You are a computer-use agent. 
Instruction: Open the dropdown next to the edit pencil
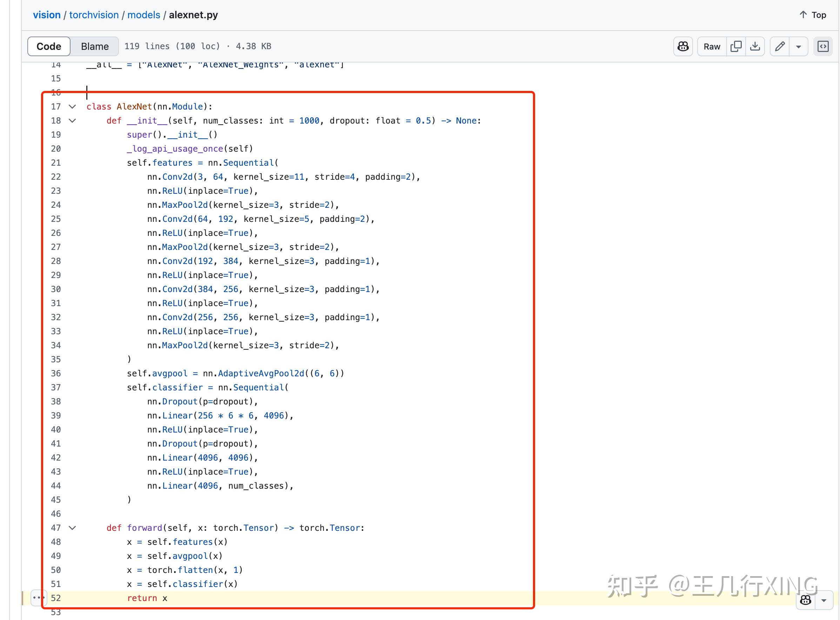pyautogui.click(x=799, y=46)
